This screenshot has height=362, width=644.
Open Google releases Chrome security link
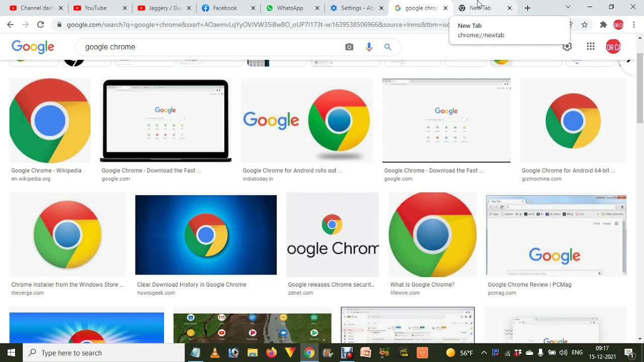click(x=331, y=285)
